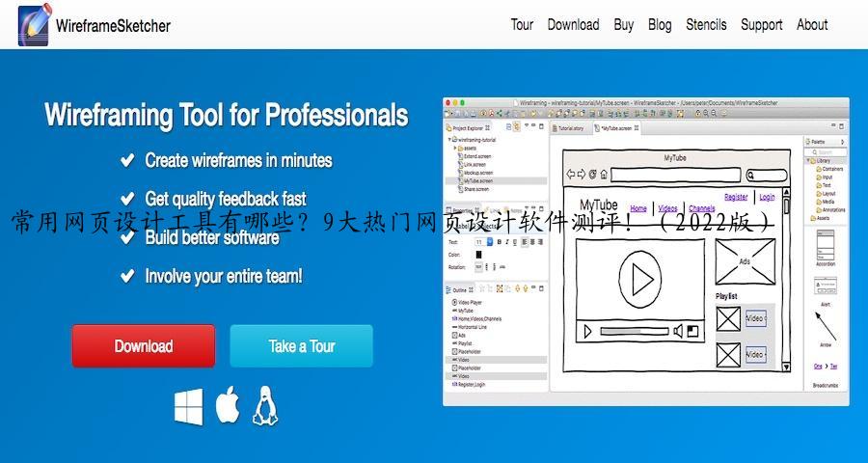Viewport: 868px width, 463px height.
Task: Open the Stencils navigation item
Action: (x=706, y=25)
